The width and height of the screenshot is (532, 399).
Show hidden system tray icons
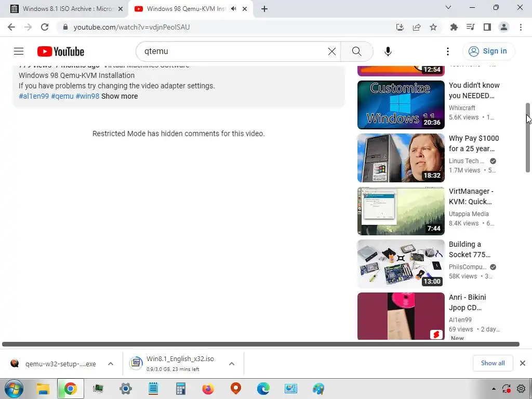494,389
